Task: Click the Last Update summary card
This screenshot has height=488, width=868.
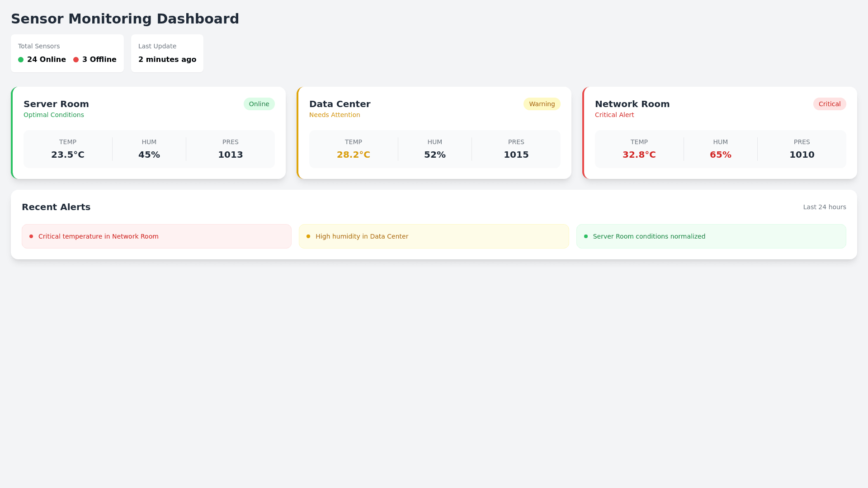Action: pyautogui.click(x=167, y=53)
